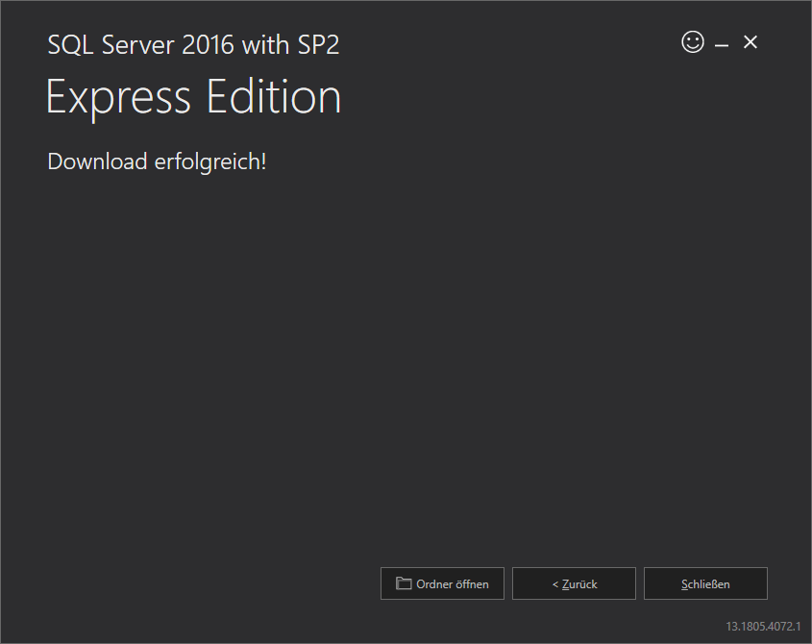Image resolution: width=812 pixels, height=644 pixels.
Task: Click 'SP2' in the product title
Action: (x=318, y=44)
